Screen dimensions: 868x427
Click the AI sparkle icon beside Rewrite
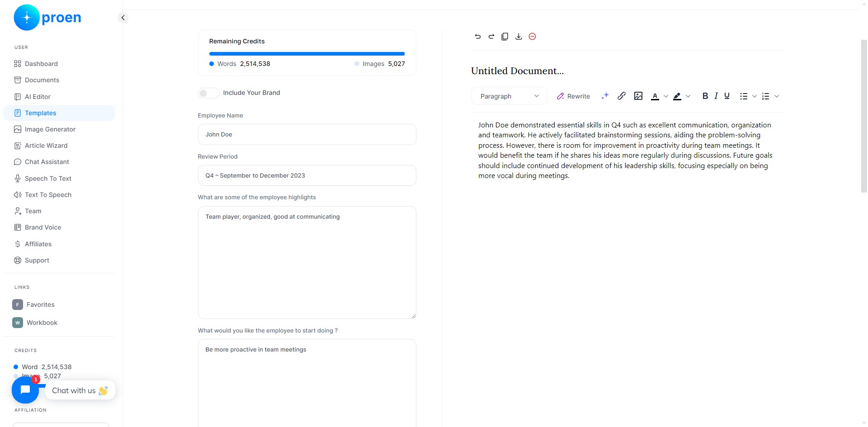(x=605, y=96)
